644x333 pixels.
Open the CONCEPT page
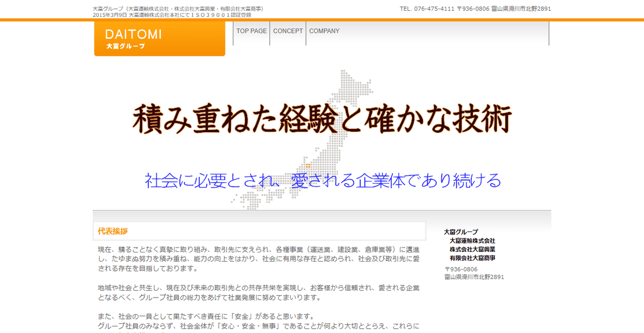click(x=288, y=31)
